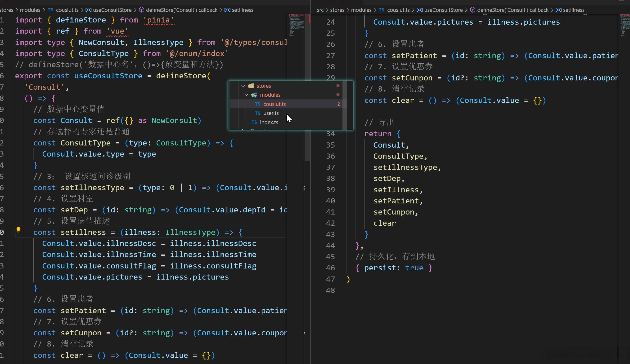Open the couslut.ts breadcrumb in right editor

point(398,10)
